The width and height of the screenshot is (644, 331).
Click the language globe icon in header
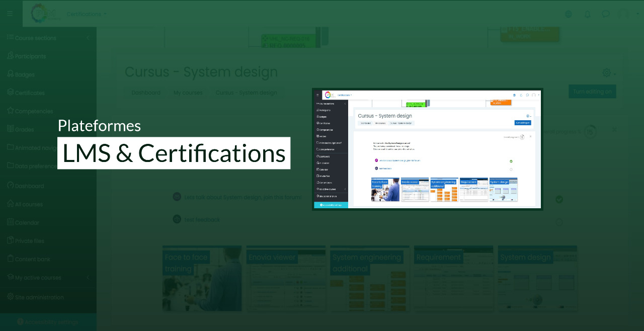[569, 14]
